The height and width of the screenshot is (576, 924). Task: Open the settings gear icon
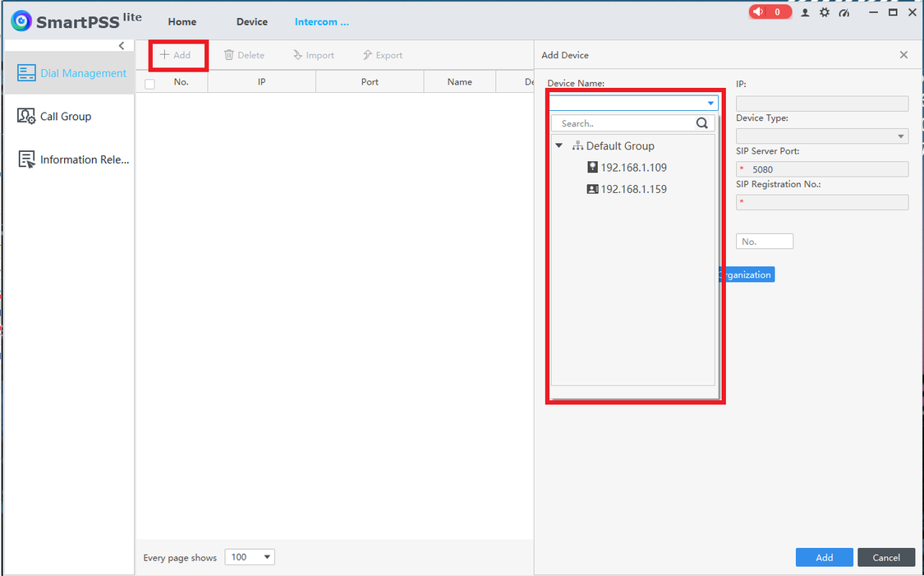825,12
